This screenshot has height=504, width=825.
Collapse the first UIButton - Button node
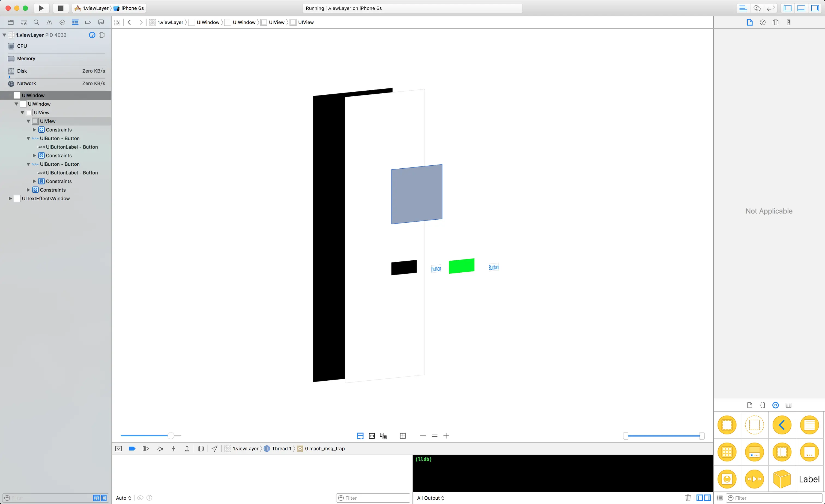tap(28, 138)
